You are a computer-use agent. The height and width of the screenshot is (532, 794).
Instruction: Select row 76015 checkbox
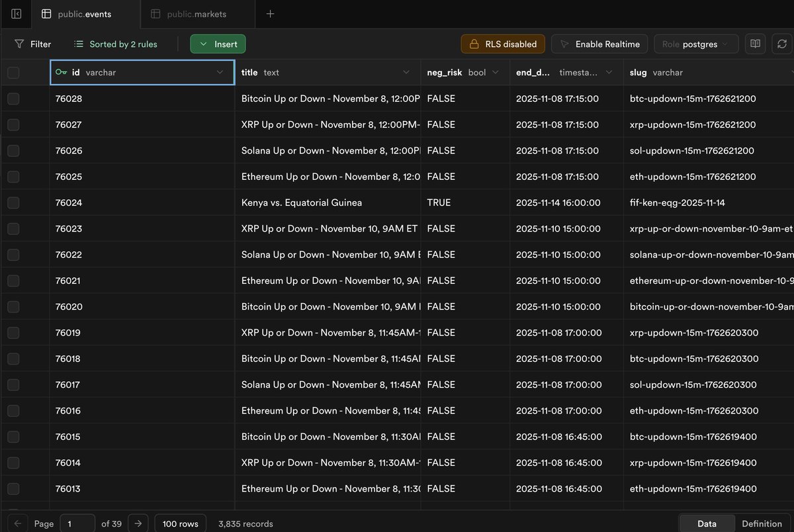(13, 437)
